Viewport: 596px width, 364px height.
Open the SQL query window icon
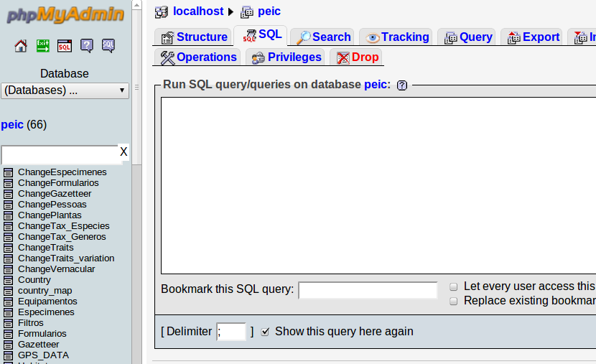point(65,46)
